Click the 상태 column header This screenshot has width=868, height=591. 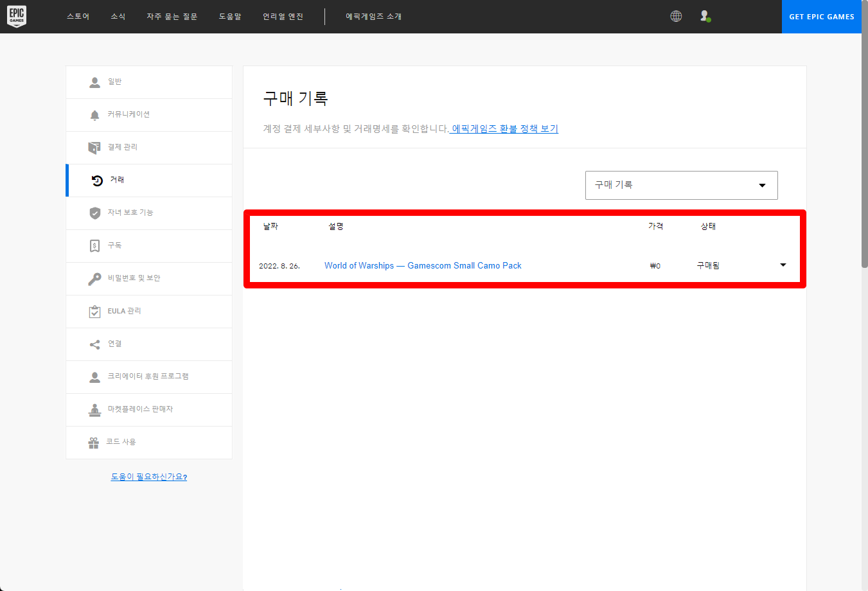[708, 226]
